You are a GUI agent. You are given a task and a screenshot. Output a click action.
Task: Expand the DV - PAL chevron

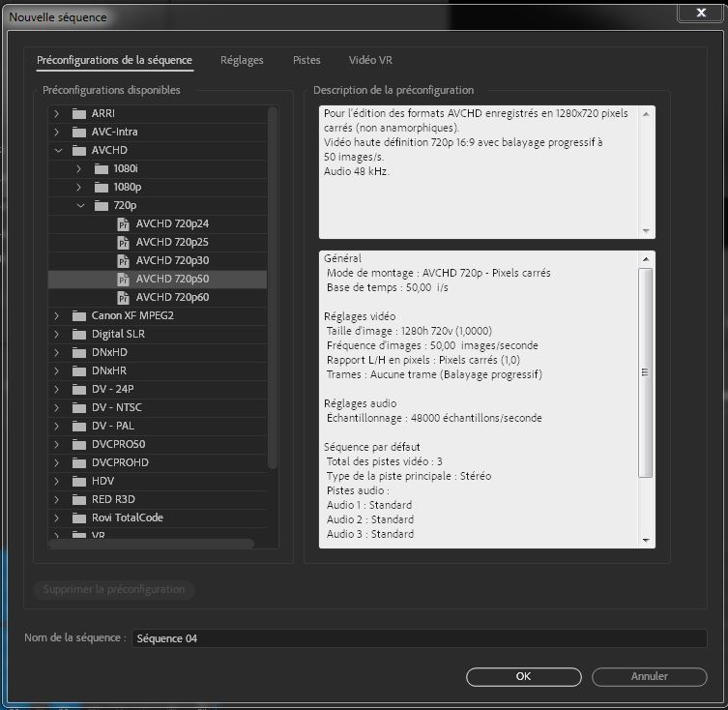(57, 426)
